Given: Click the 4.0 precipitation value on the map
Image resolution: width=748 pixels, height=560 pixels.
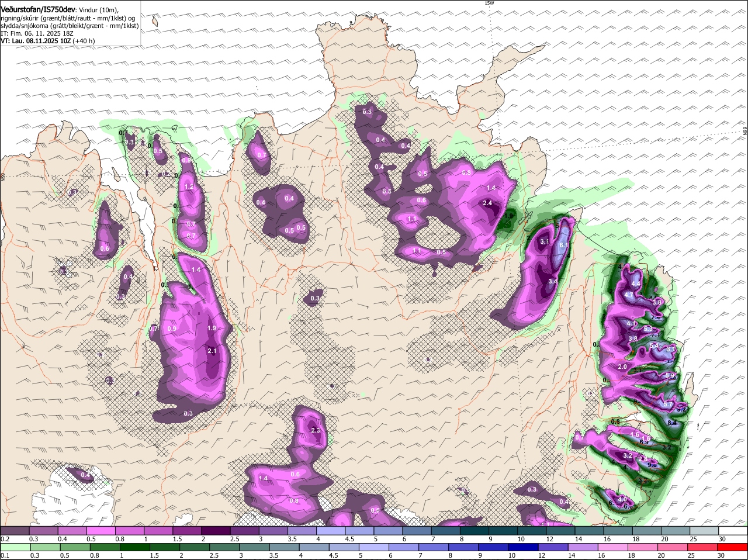Looking at the screenshot, I should coord(622,499).
